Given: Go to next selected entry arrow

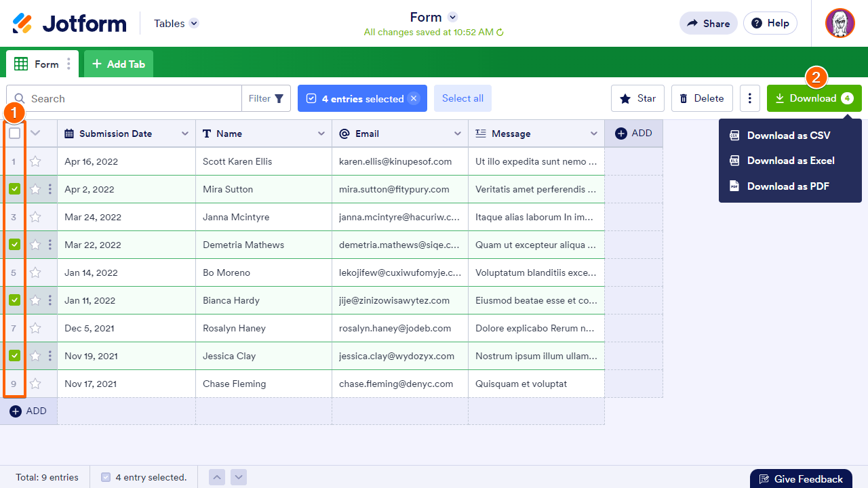Looking at the screenshot, I should click(239, 477).
